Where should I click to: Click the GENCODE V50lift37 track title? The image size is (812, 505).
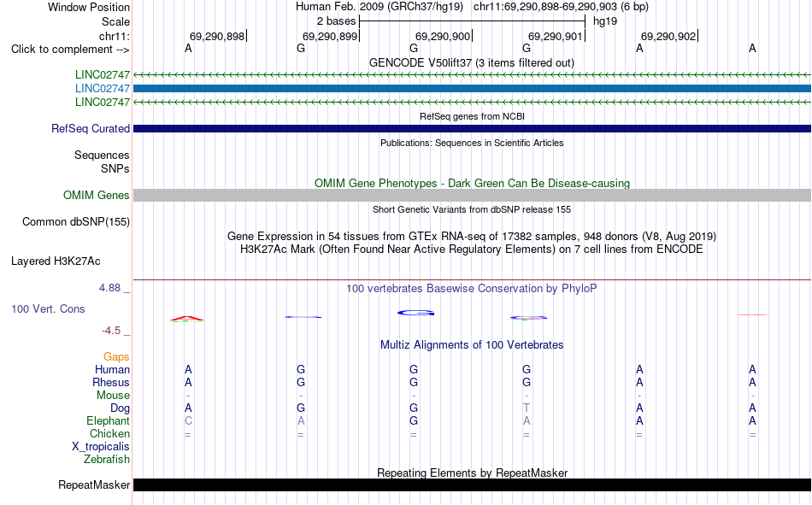click(x=472, y=62)
